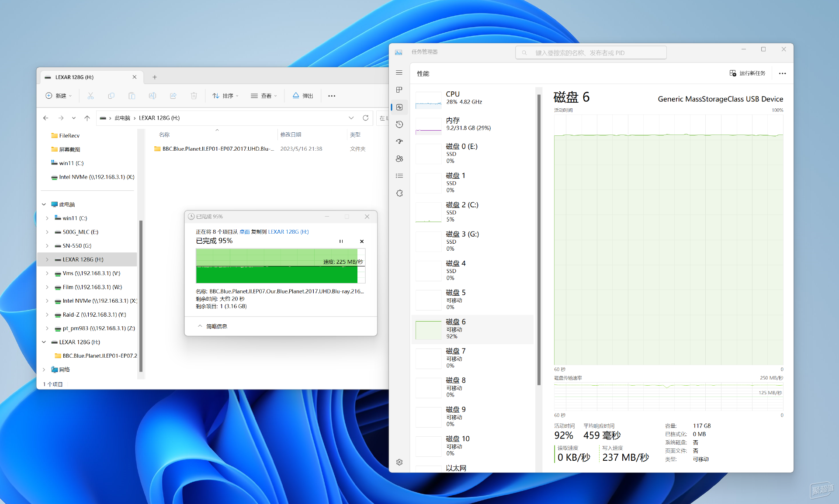Open Task Manager more options ellipsis
This screenshot has width=839, height=504.
pyautogui.click(x=782, y=73)
